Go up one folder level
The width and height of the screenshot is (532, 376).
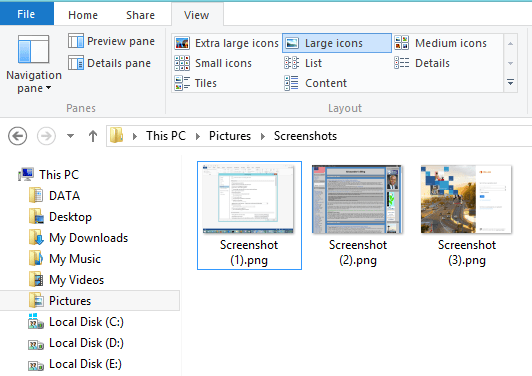[93, 136]
